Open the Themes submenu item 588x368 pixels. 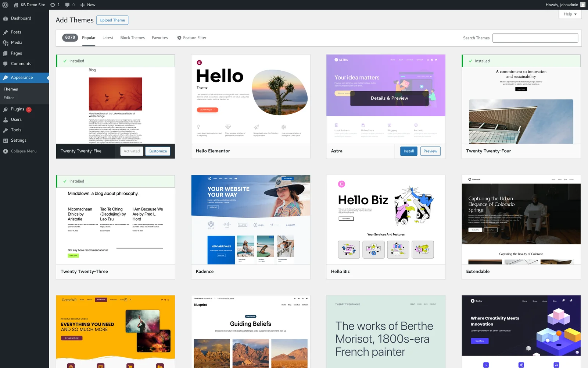pyautogui.click(x=11, y=89)
